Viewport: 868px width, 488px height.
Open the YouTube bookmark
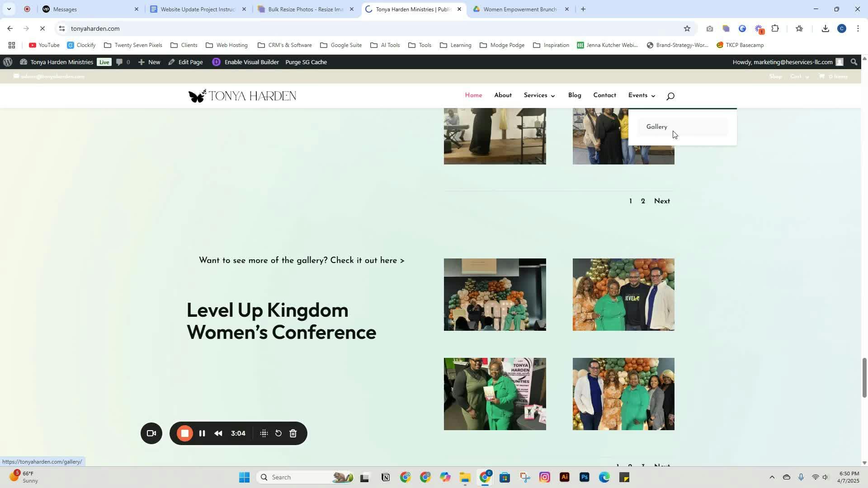click(x=44, y=45)
